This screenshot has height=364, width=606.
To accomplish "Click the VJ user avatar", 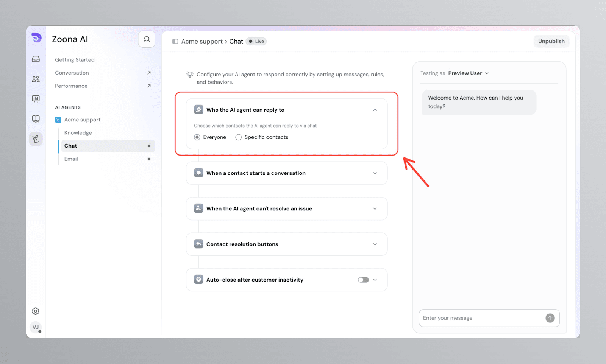I will (36, 327).
